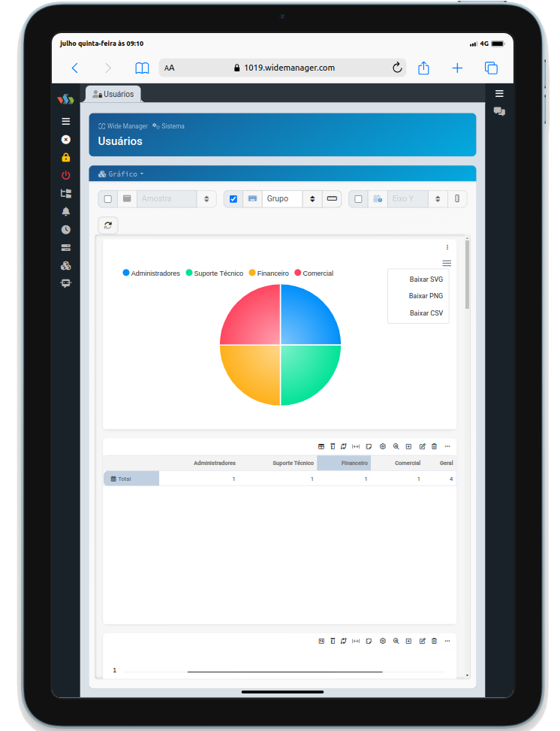Click the Wide Manager breadcrumb link

[123, 126]
